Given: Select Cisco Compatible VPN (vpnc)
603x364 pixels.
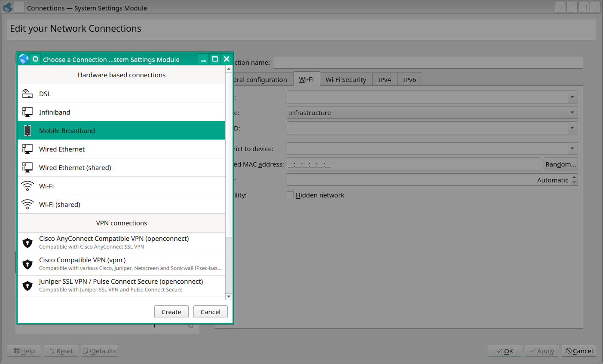Looking at the screenshot, I should (121, 264).
